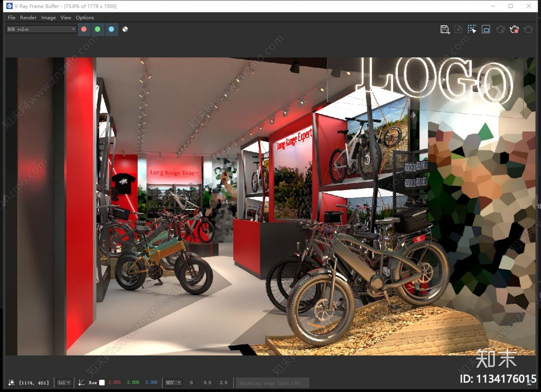The height and width of the screenshot is (392, 541).
Task: Click the rendered bike showroom image
Action: tap(270, 206)
